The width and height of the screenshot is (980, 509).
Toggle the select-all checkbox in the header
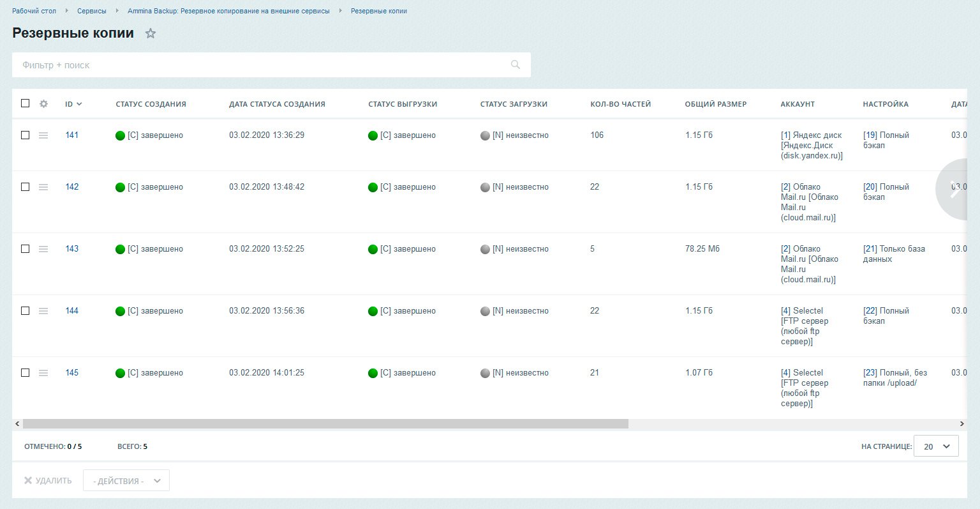(25, 103)
